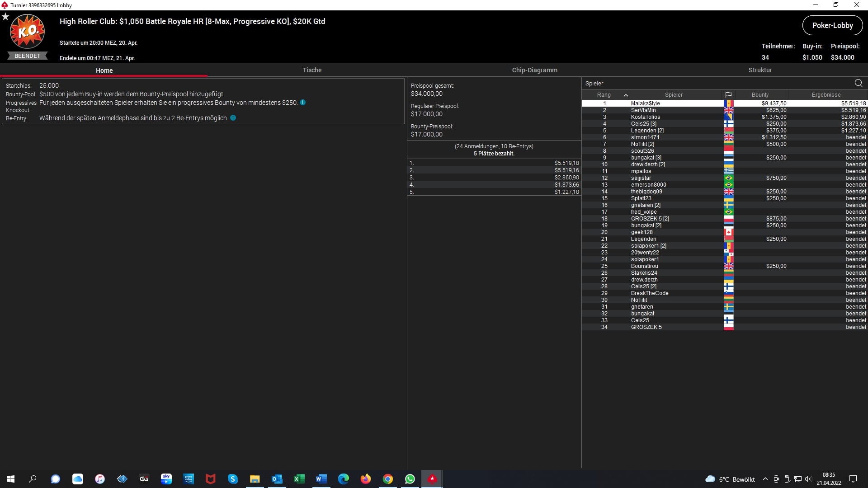The image size is (868, 488).
Task: Click the Poker-Lobby button
Action: (x=832, y=25)
